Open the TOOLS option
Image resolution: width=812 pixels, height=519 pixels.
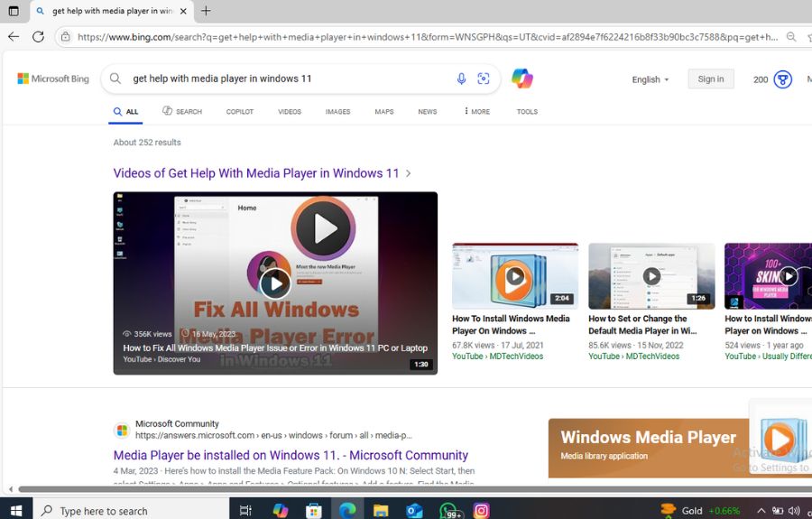point(527,111)
